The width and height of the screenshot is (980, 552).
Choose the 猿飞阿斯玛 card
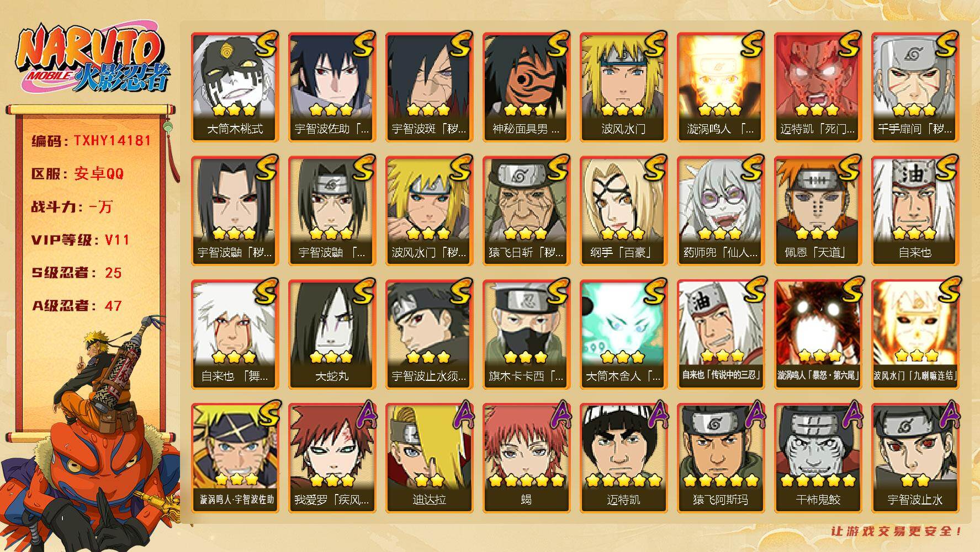[x=721, y=458]
